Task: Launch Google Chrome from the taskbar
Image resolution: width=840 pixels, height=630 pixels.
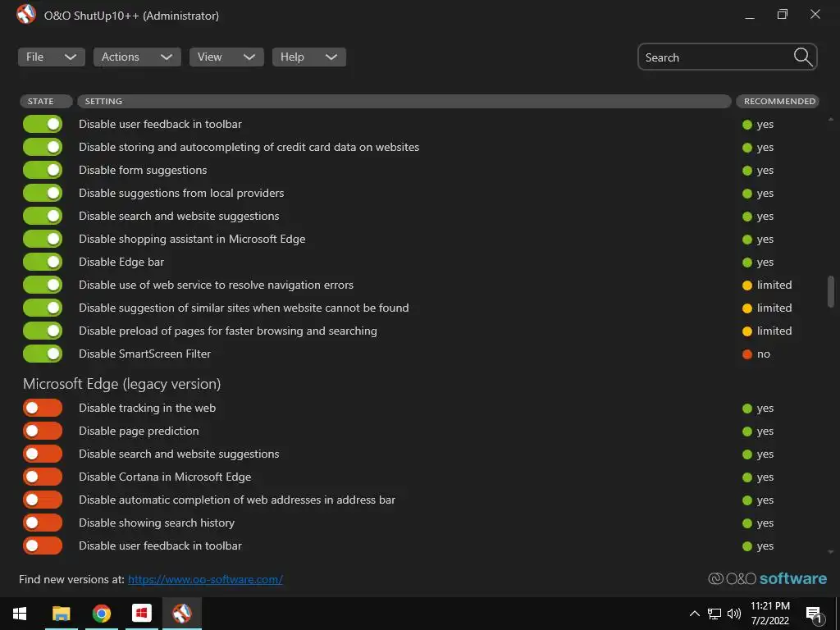Action: pyautogui.click(x=101, y=614)
